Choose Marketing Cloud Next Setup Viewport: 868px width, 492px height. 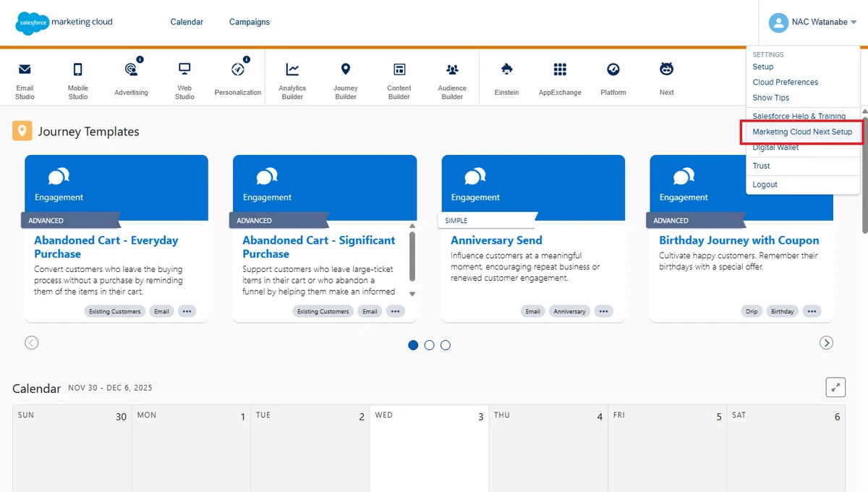point(803,132)
